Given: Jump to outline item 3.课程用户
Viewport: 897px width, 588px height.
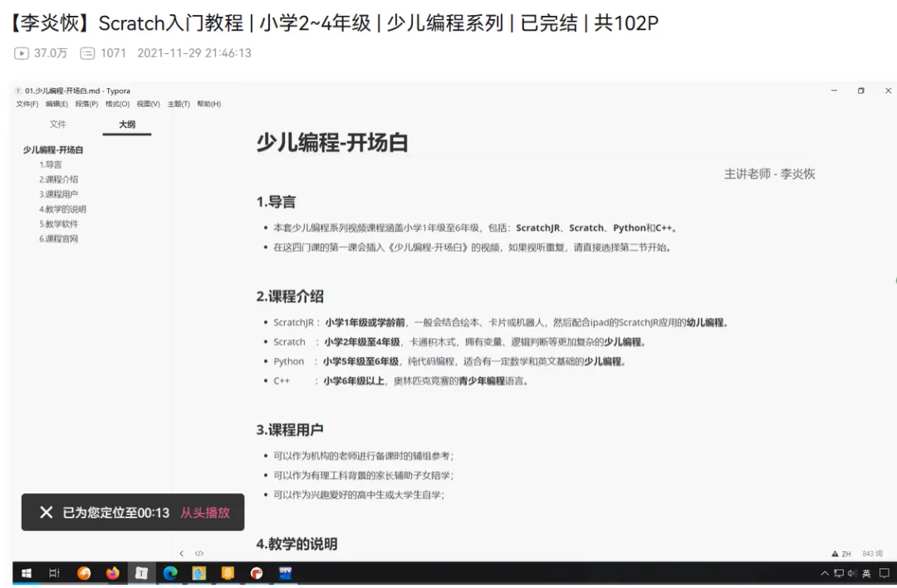Looking at the screenshot, I should point(58,194).
